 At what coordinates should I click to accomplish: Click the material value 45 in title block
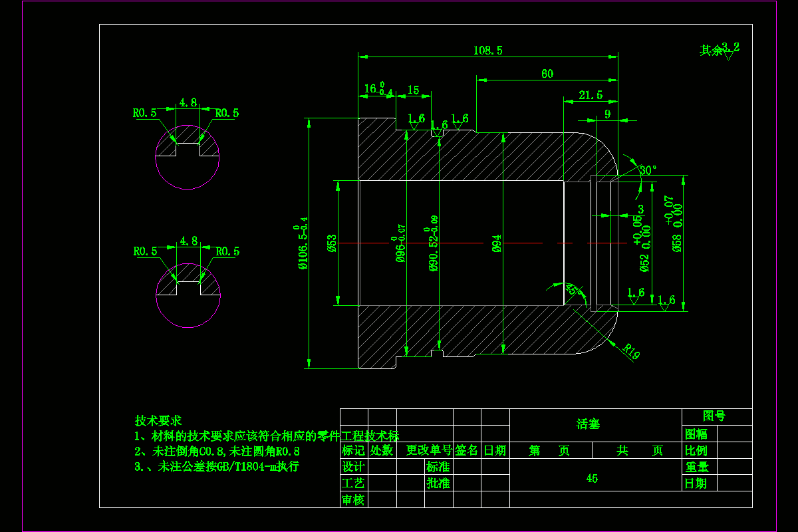[x=592, y=478]
